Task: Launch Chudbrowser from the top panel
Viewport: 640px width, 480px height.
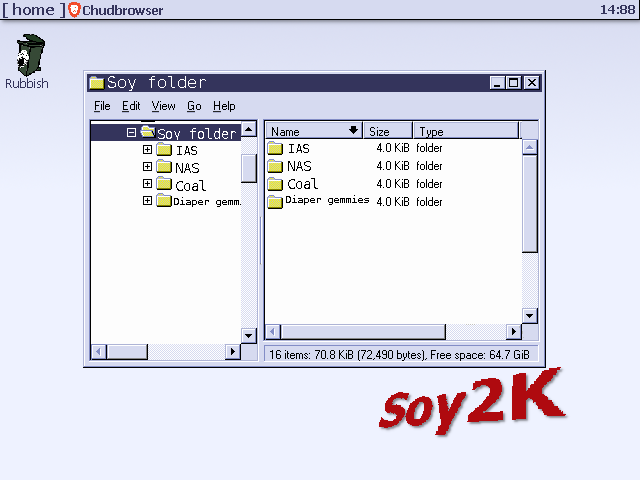Action: coord(115,10)
